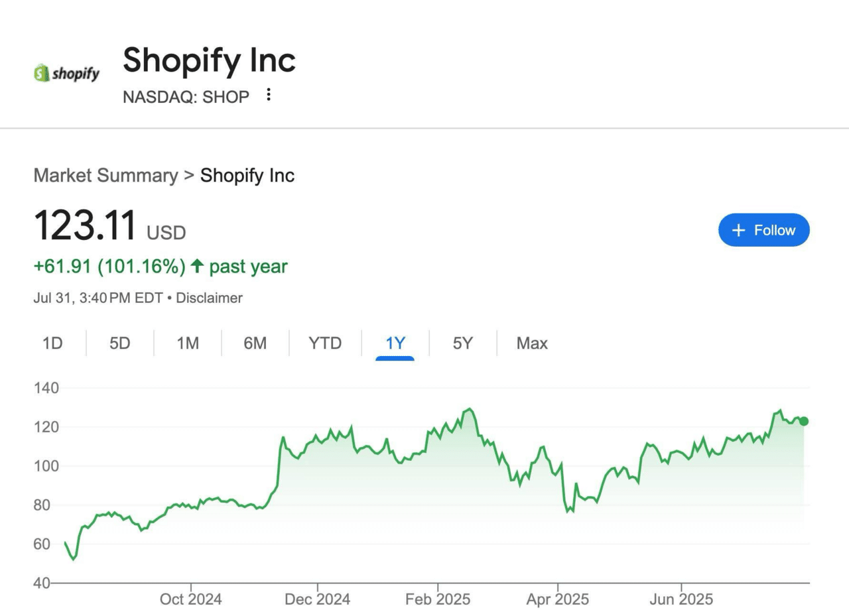Click the 123.11 USD price value
This screenshot has height=616, width=849.
pos(109,226)
